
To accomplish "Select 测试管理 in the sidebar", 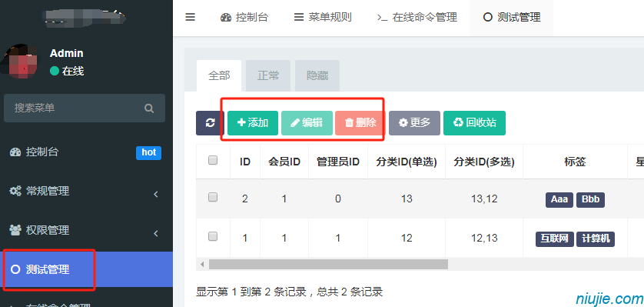I will coord(86,269).
